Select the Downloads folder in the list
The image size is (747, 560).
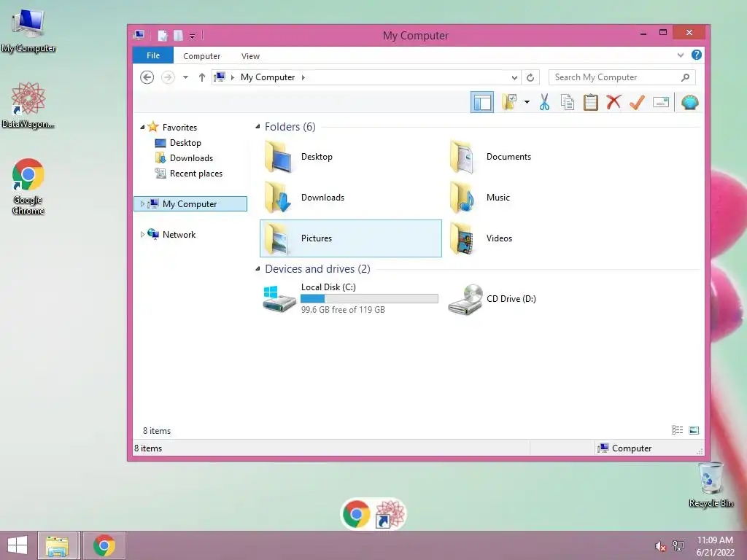pyautogui.click(x=351, y=198)
